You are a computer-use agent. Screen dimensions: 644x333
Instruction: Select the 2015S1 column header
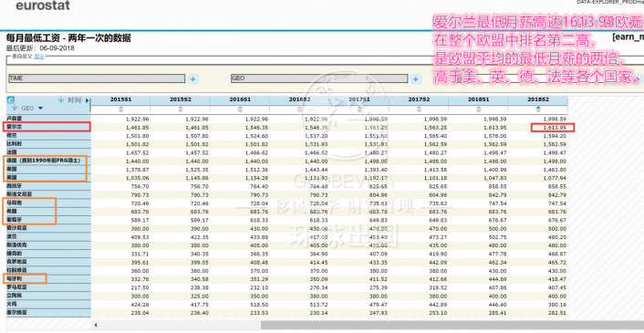click(x=120, y=100)
